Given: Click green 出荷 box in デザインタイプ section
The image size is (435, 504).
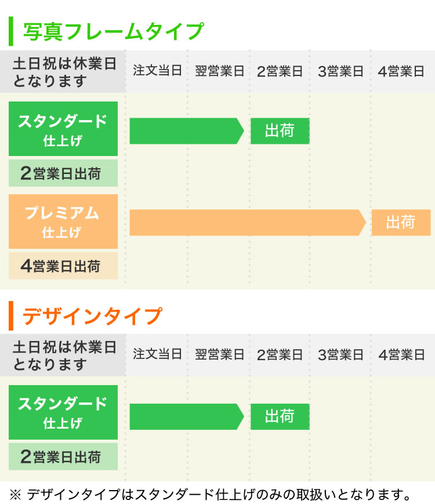Looking at the screenshot, I should coord(280,416).
